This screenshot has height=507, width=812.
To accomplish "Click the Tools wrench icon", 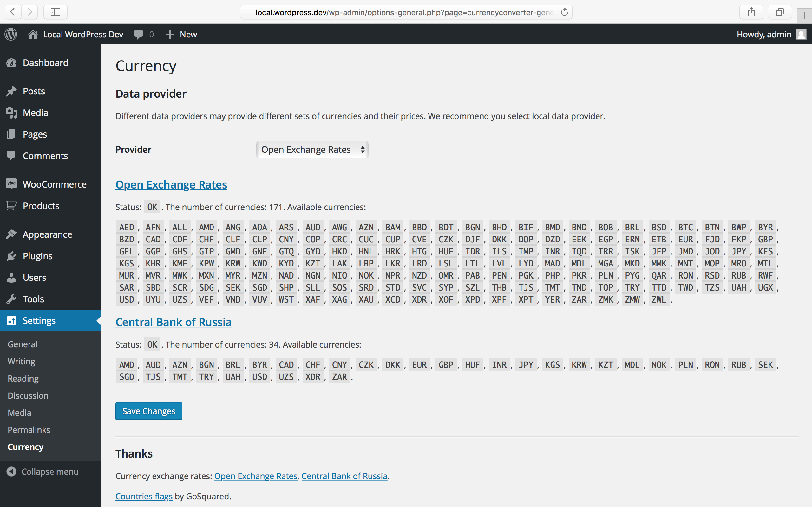I will tap(12, 299).
